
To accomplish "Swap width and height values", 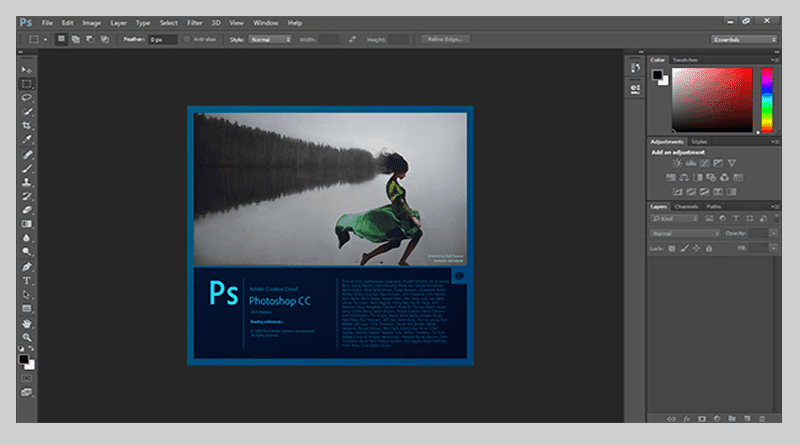I will tap(352, 39).
